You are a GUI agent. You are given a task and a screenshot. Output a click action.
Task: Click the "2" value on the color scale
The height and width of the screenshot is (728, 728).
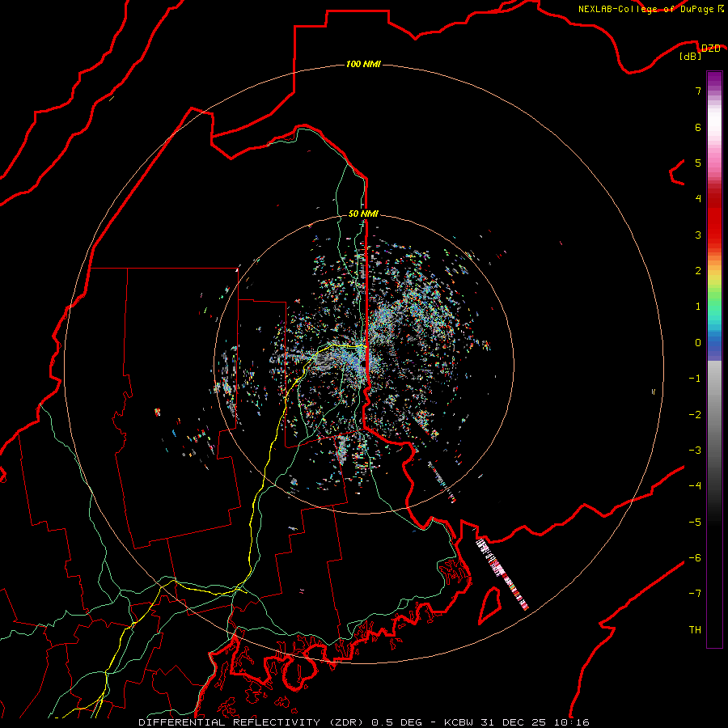[x=698, y=271]
